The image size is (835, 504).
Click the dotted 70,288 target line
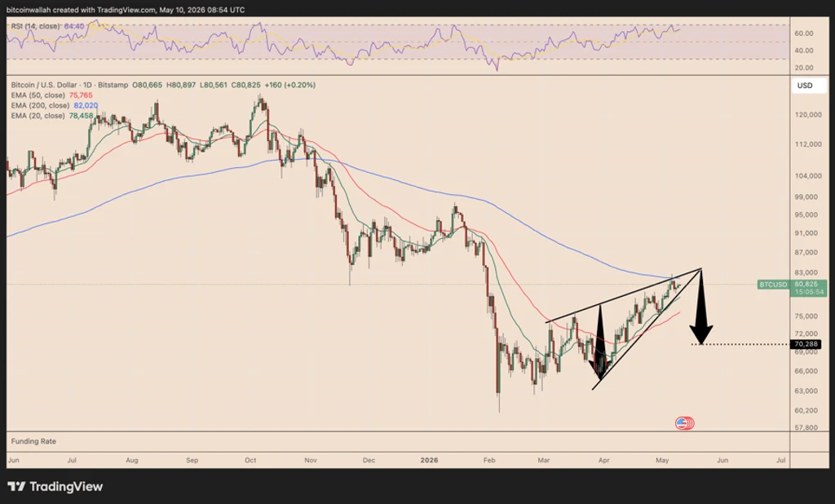point(740,344)
